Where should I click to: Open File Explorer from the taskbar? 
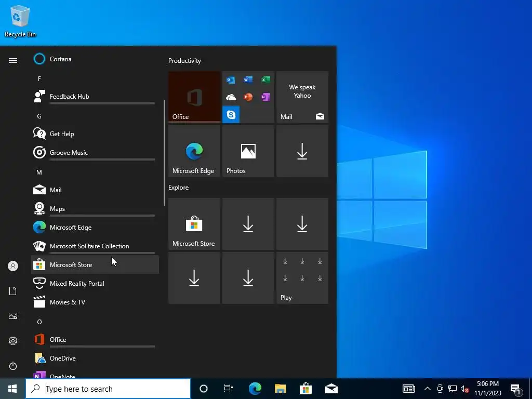[280, 389]
